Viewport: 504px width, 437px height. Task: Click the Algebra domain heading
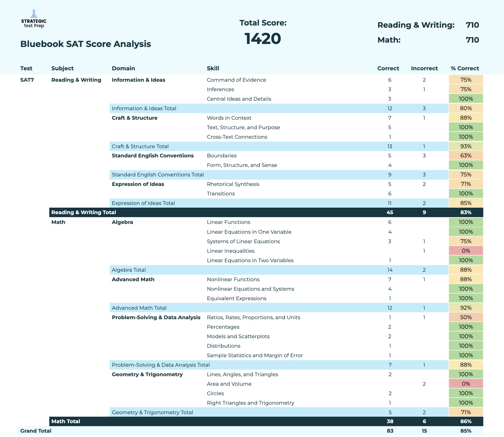point(122,222)
